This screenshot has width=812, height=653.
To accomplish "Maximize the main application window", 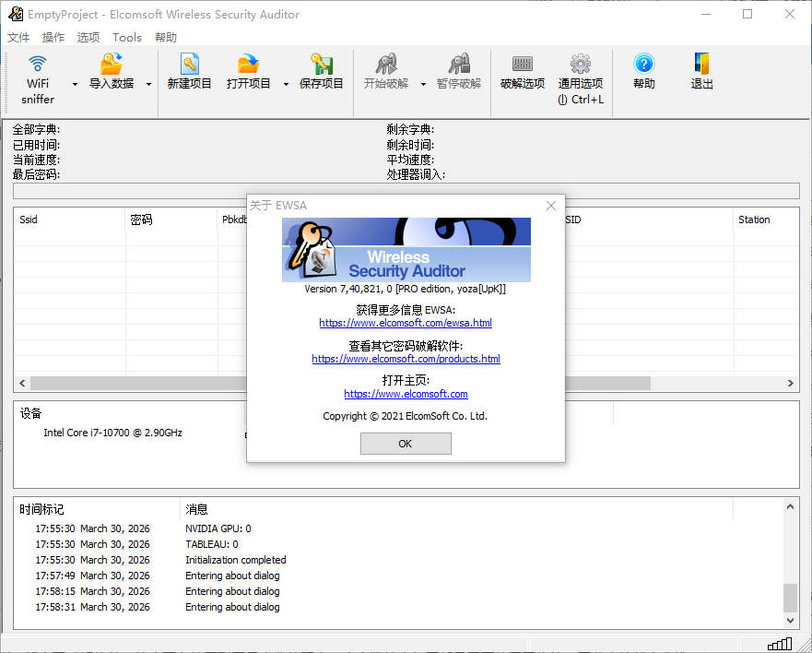I will click(x=747, y=14).
